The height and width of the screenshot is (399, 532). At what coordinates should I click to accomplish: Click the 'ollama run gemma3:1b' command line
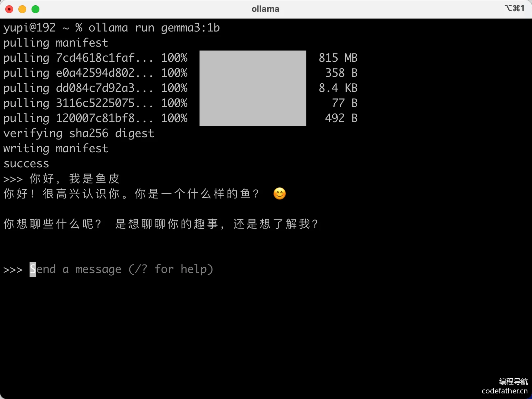(112, 28)
